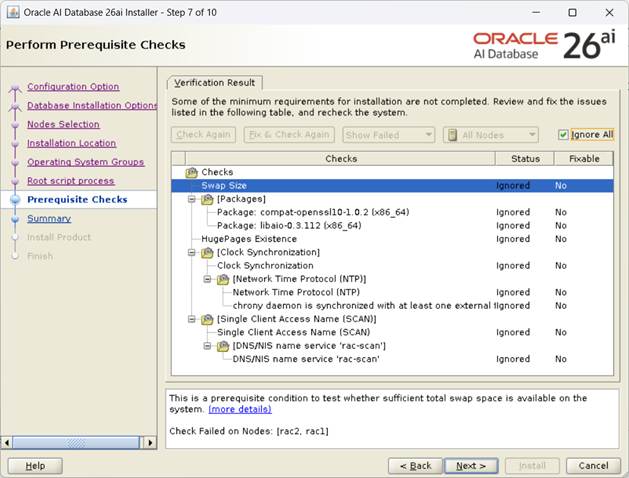Click the sidebar scroll right arrow
Screen dimensions: 629x478
click(x=150, y=443)
